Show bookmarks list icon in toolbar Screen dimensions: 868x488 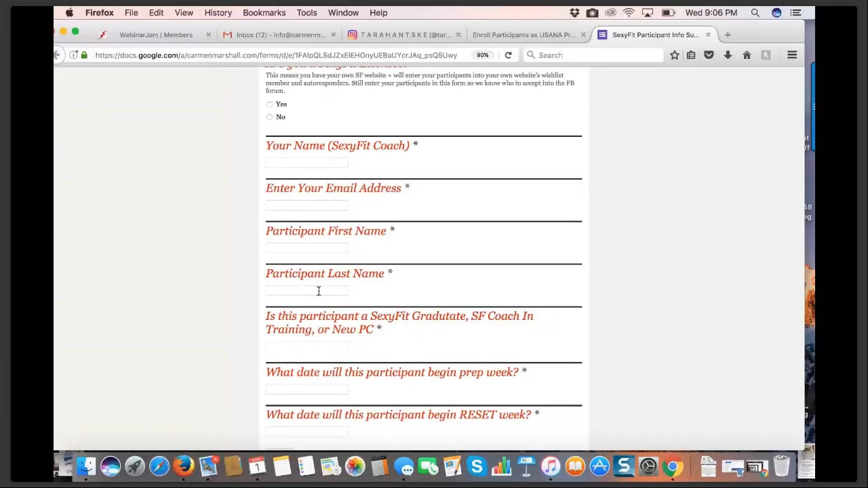tap(691, 55)
